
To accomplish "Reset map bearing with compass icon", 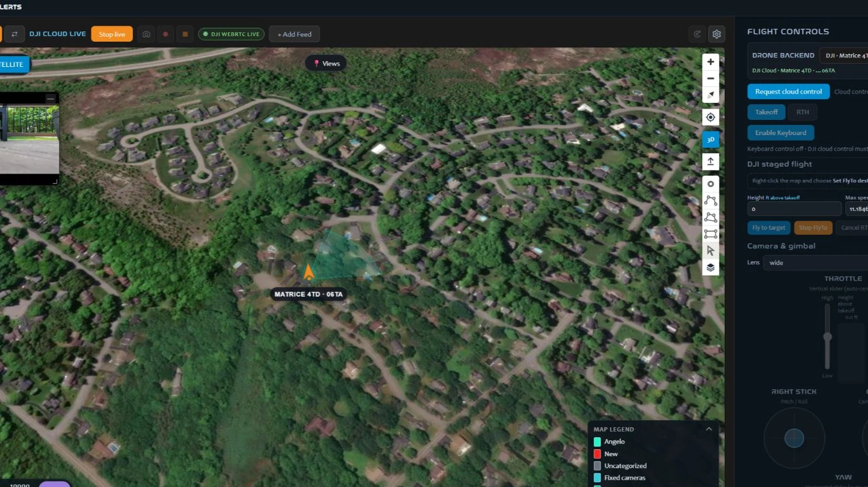I will coord(710,95).
